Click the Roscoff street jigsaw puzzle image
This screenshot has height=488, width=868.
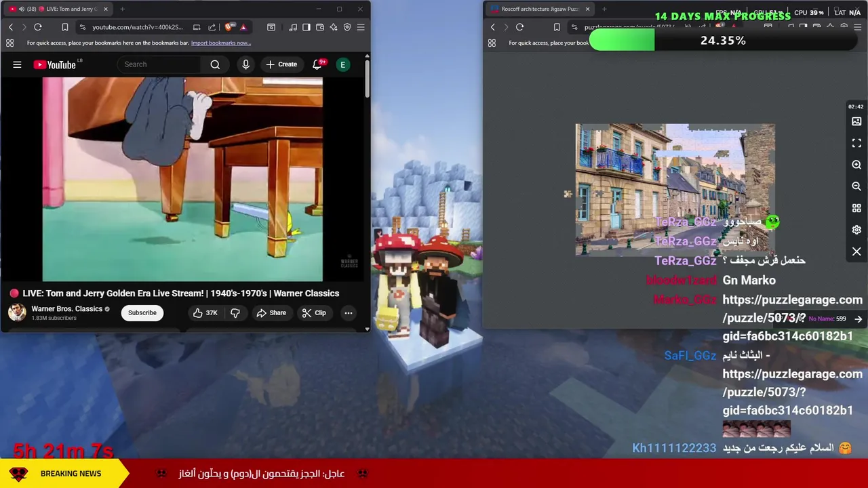[x=675, y=190]
